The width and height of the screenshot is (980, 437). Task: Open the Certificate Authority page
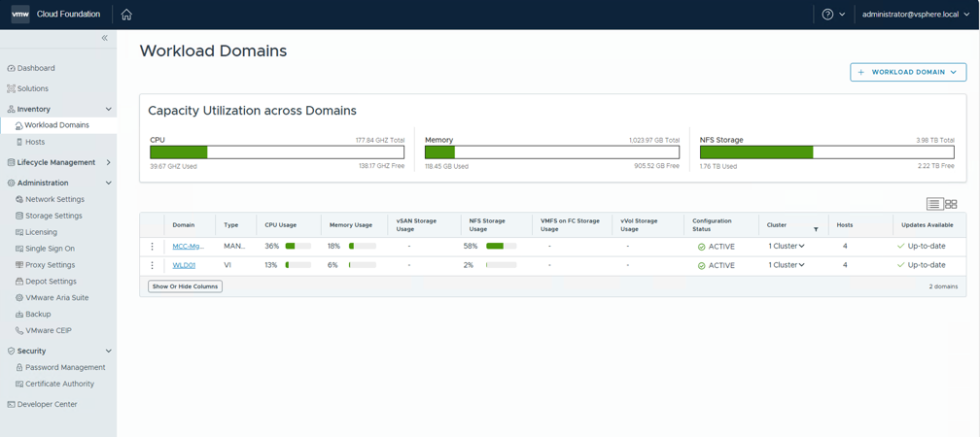[59, 384]
